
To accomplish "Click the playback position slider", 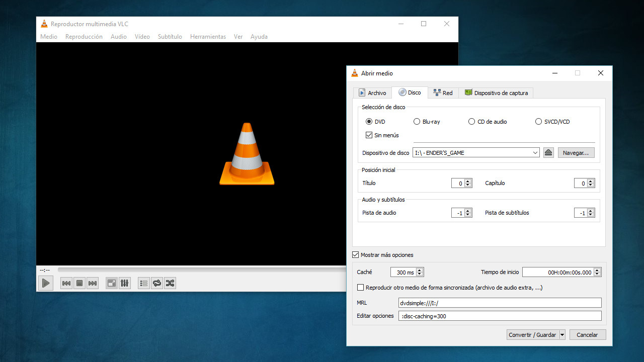I will 201,269.
